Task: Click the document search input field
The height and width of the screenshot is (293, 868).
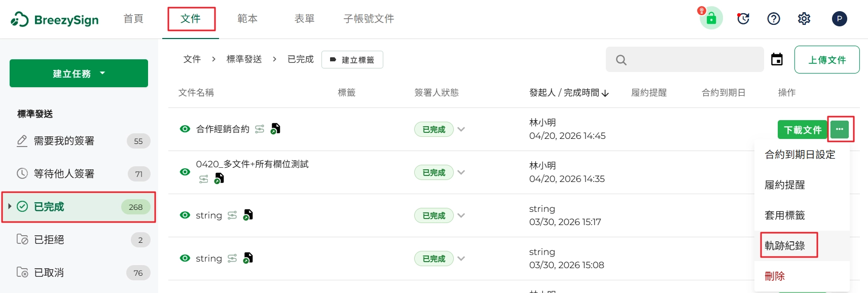Action: pyautogui.click(x=685, y=60)
